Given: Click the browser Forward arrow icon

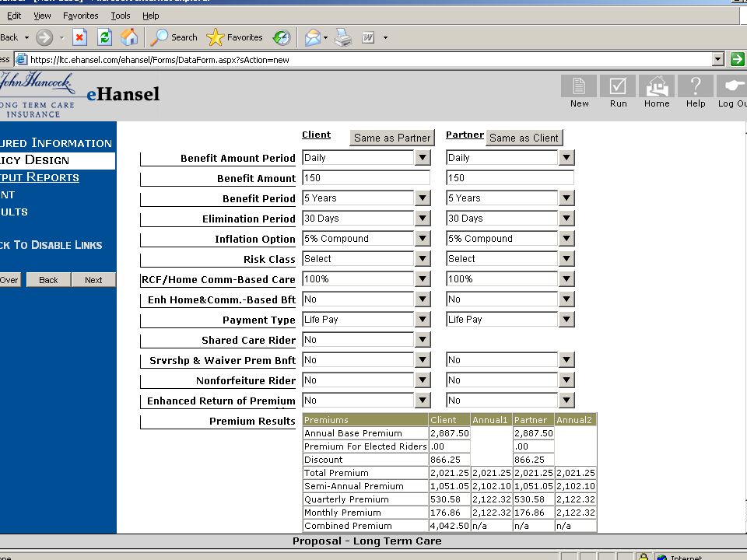Looking at the screenshot, I should click(44, 37).
